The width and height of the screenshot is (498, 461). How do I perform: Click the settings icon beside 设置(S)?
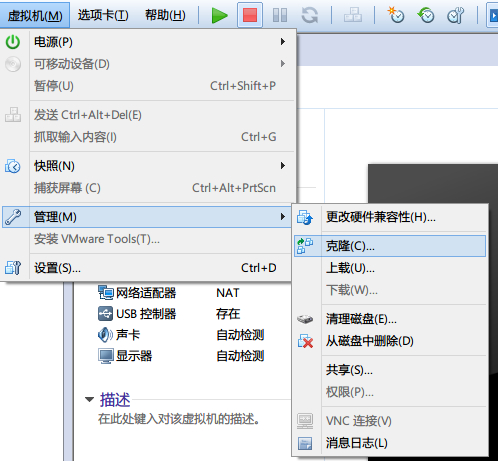point(13,268)
